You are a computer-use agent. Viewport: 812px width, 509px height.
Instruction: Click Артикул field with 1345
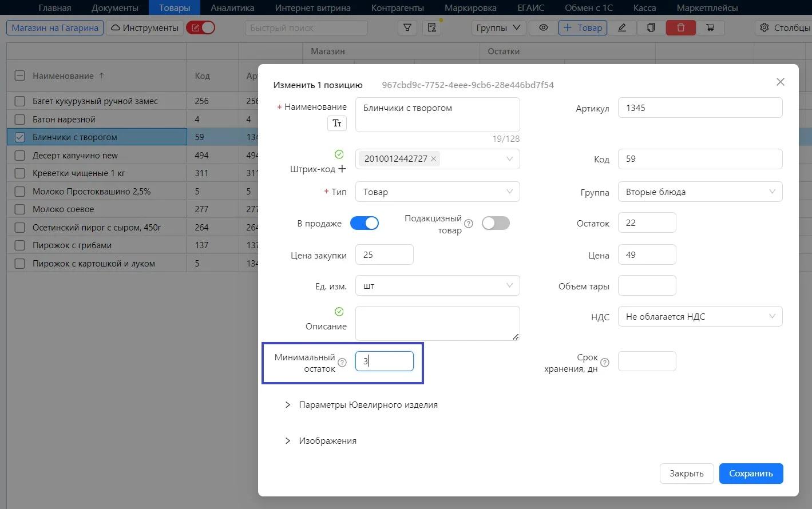700,108
